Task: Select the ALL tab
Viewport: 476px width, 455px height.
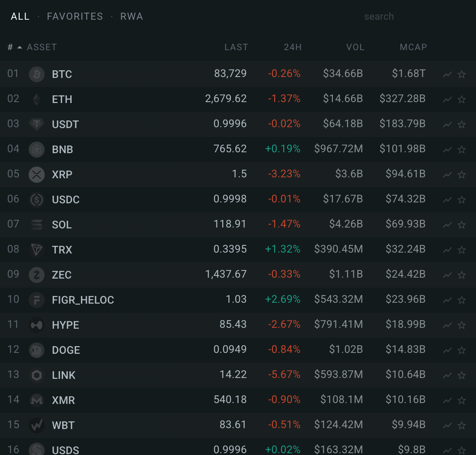Action: (x=20, y=17)
